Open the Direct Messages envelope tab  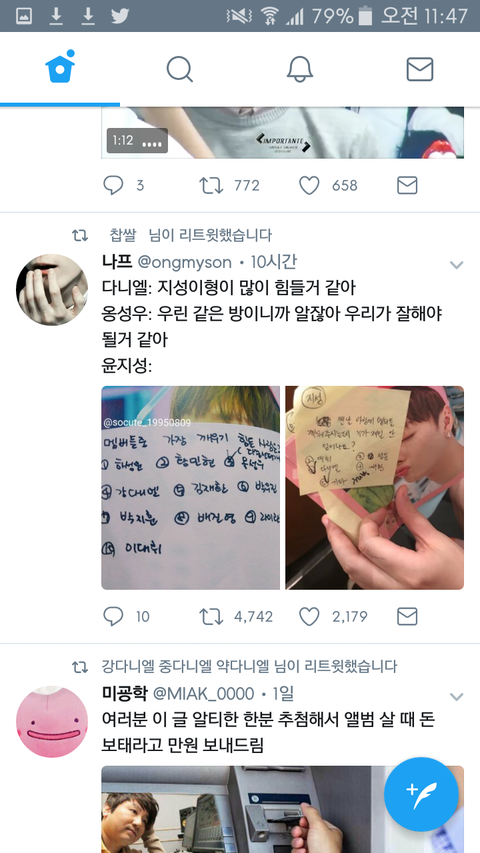(420, 70)
